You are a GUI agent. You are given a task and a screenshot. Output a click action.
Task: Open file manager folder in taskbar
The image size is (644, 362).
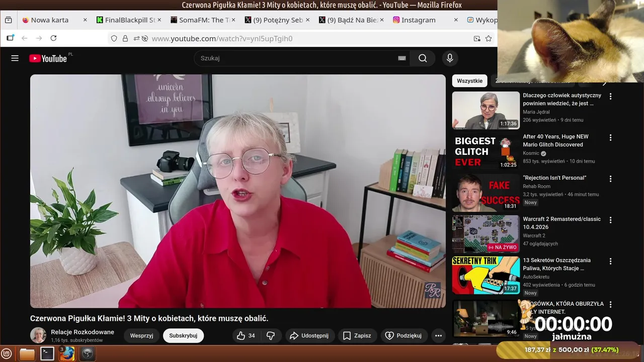(x=27, y=354)
